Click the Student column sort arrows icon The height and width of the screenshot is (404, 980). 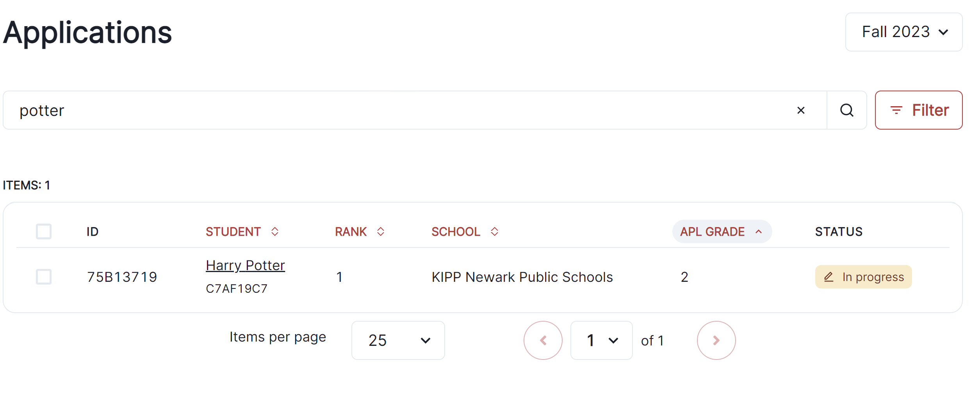[275, 231]
